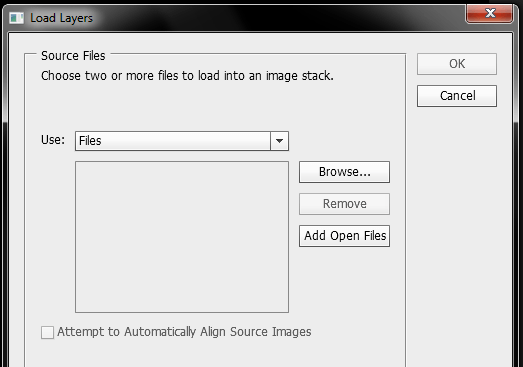Click the empty title bar area right of Load Layers
This screenshot has width=523, height=367.
click(277, 18)
